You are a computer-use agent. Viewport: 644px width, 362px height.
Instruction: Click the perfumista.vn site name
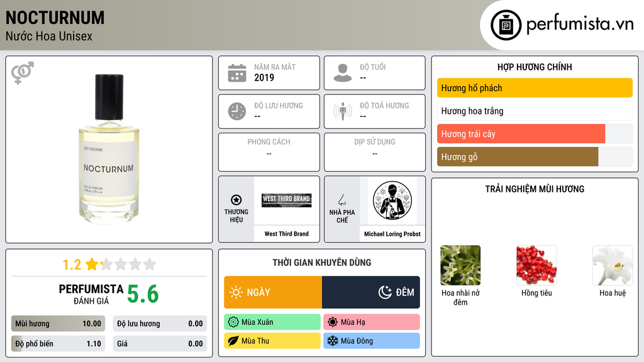click(x=580, y=25)
